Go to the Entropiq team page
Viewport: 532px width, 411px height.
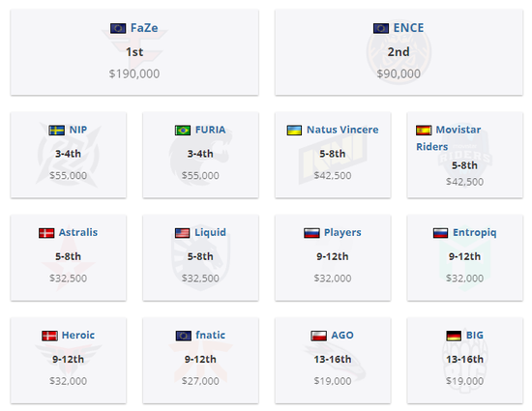[475, 233]
